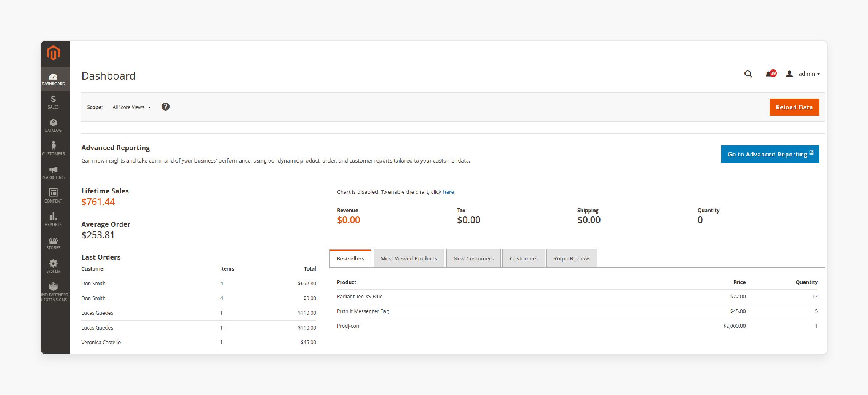The image size is (868, 395).
Task: Click the Average Order value $253.81
Action: 98,235
